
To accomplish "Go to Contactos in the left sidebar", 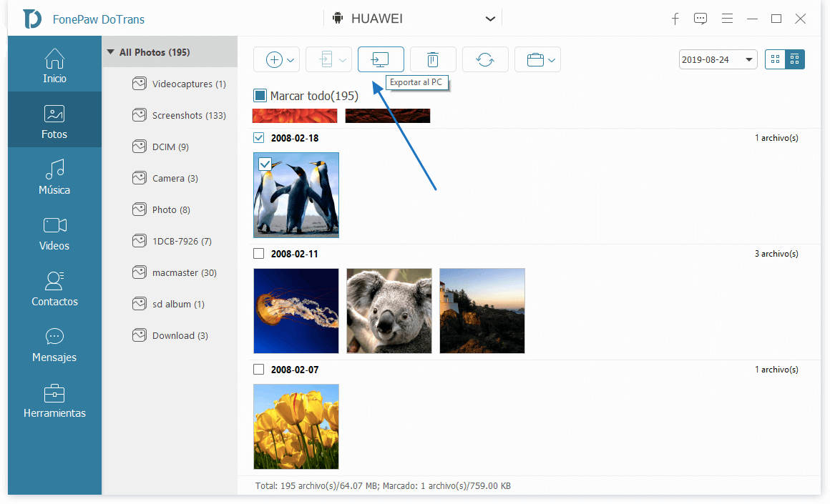I will tap(54, 288).
